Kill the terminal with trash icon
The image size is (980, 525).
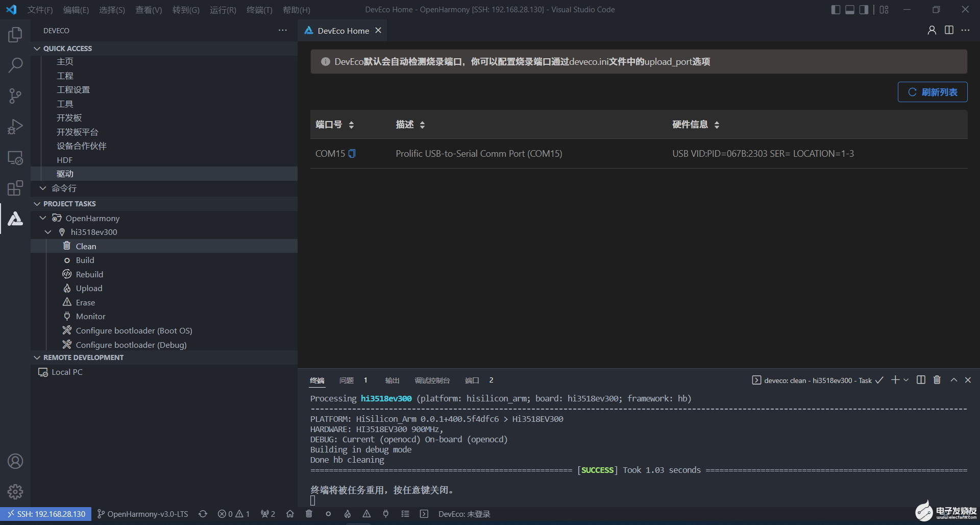tap(937, 380)
